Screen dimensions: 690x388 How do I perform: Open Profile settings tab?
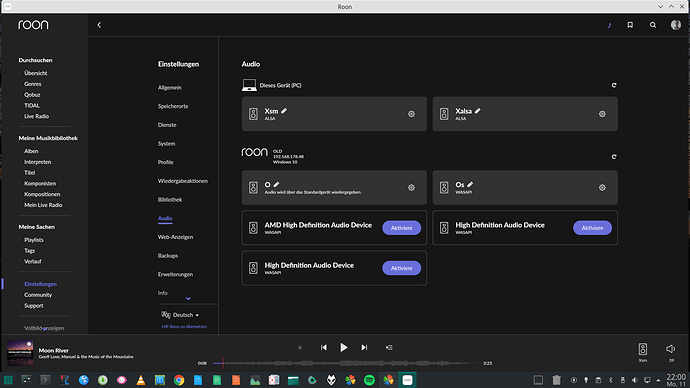coord(165,162)
